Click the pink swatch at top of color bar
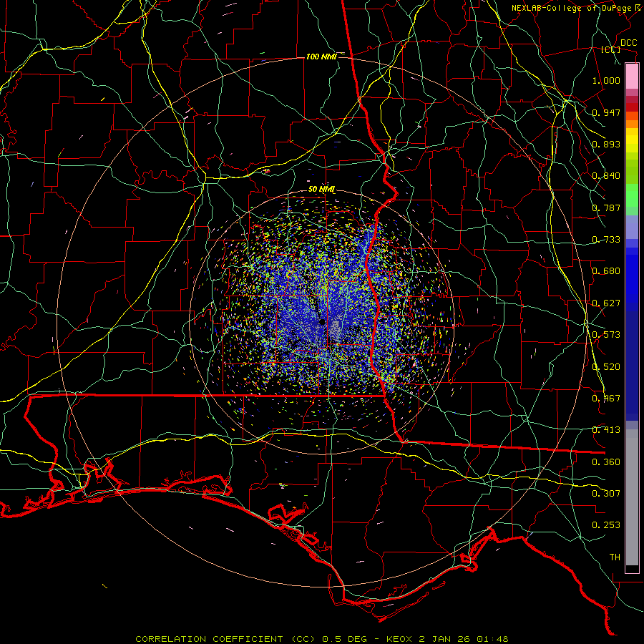Viewport: 644px width, 644px height. pyautogui.click(x=632, y=77)
